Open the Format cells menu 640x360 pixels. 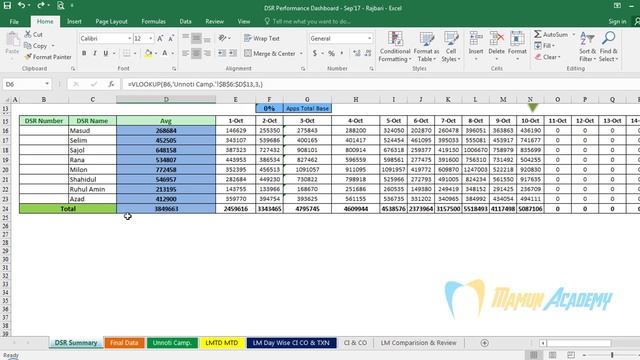click(x=517, y=46)
